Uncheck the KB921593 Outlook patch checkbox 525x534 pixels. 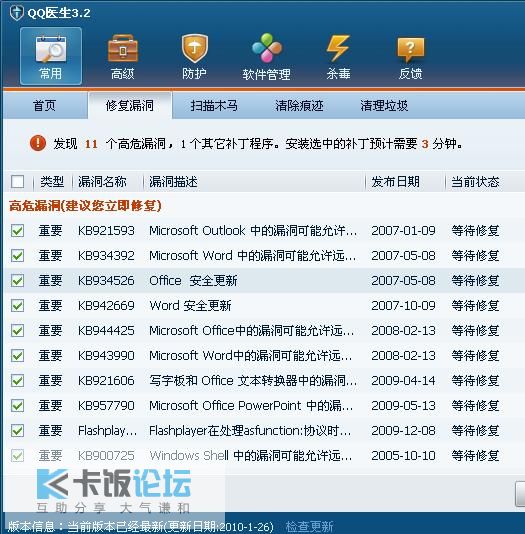tap(17, 231)
